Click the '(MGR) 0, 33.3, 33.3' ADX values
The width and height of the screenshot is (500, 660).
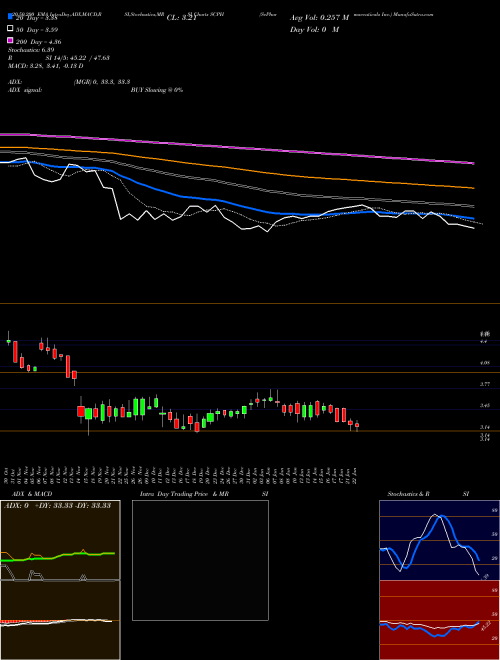pyautogui.click(x=101, y=82)
